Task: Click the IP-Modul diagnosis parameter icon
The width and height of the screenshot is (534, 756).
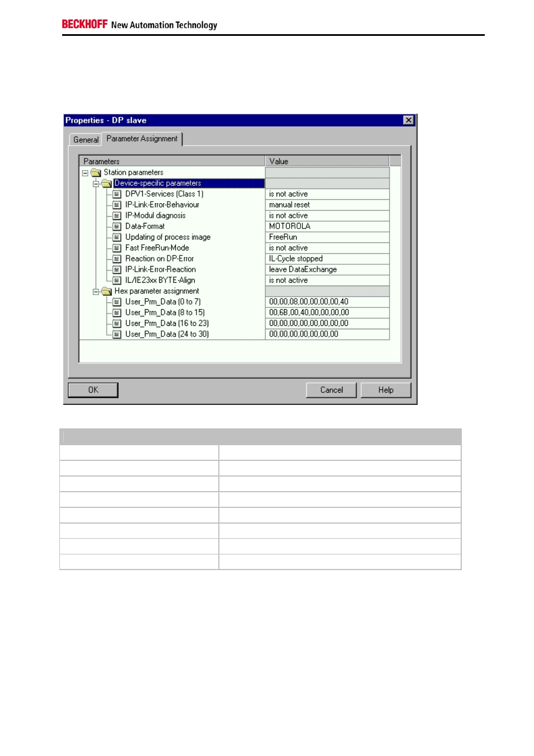Action: tap(117, 216)
